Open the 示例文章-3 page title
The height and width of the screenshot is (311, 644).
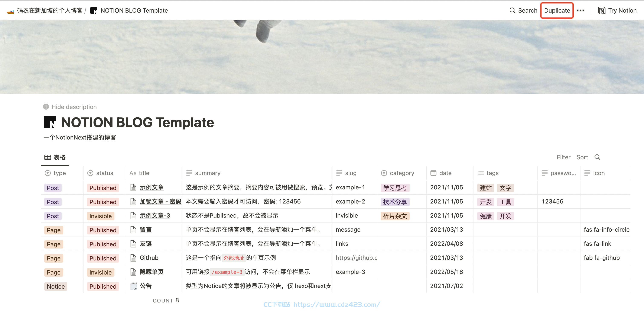pyautogui.click(x=155, y=216)
